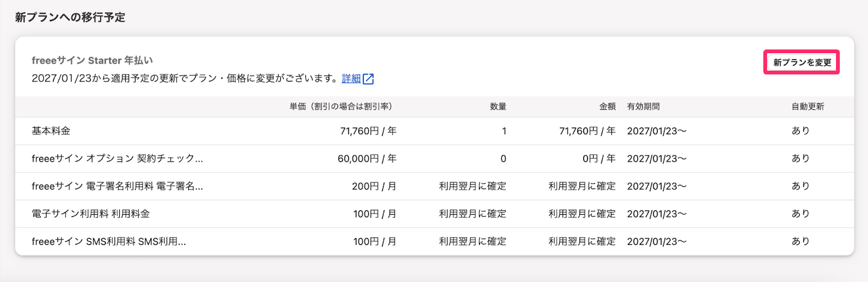Select the freeeサイン 電子署名利用料 row label
This screenshot has height=282, width=868.
pyautogui.click(x=117, y=186)
